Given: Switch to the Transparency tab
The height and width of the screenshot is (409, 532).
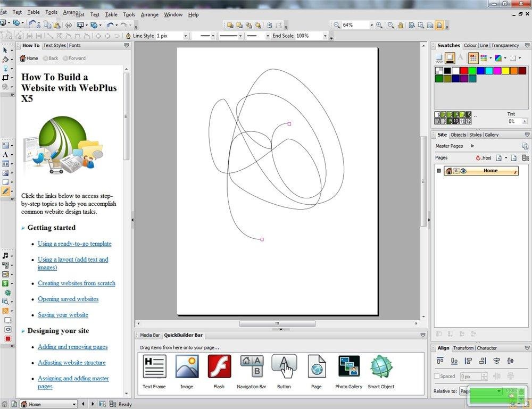Looking at the screenshot, I should point(505,45).
